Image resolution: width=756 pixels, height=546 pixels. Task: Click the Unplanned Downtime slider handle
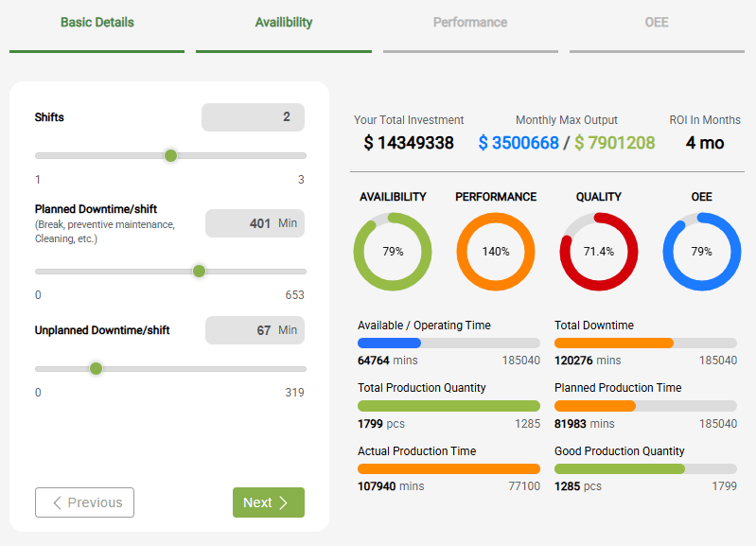click(96, 368)
